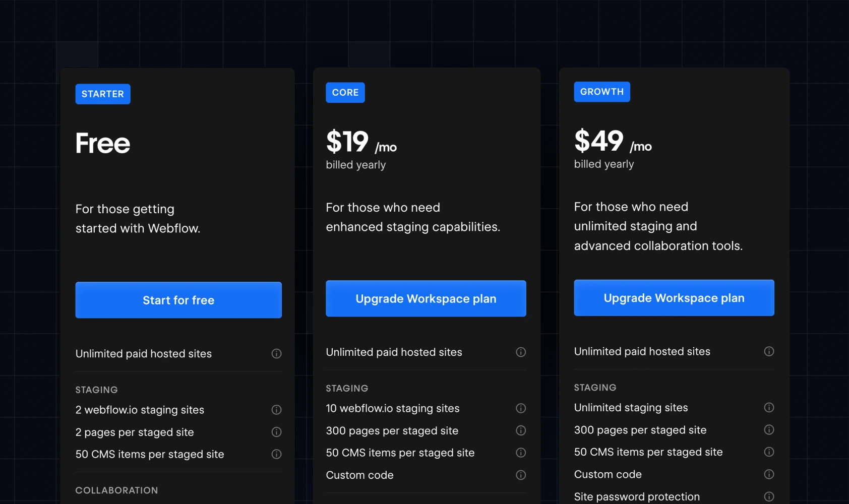Open info icon for Core 300 pages per staged site
Screen dimensions: 849x504
[521, 430]
